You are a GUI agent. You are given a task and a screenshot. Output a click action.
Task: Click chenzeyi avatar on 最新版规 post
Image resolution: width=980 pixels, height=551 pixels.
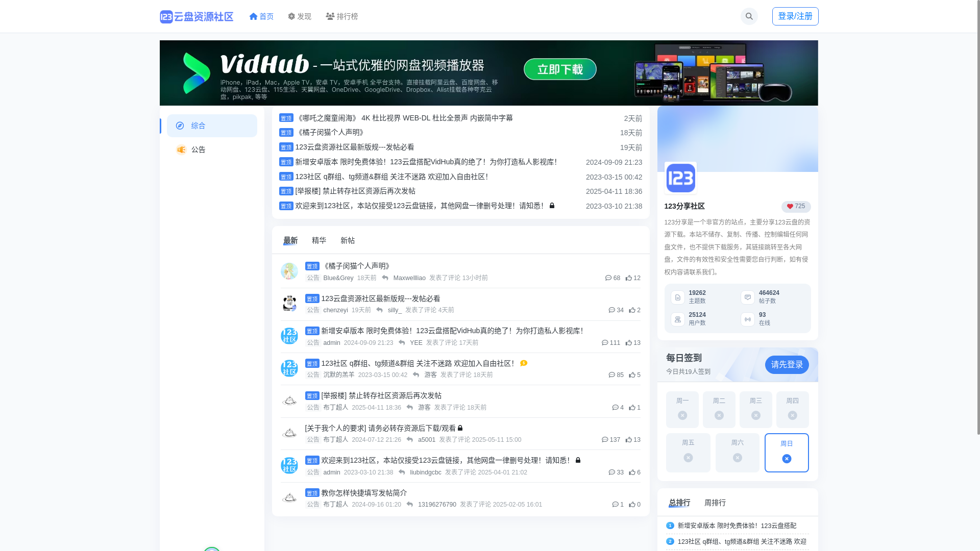tap(289, 304)
